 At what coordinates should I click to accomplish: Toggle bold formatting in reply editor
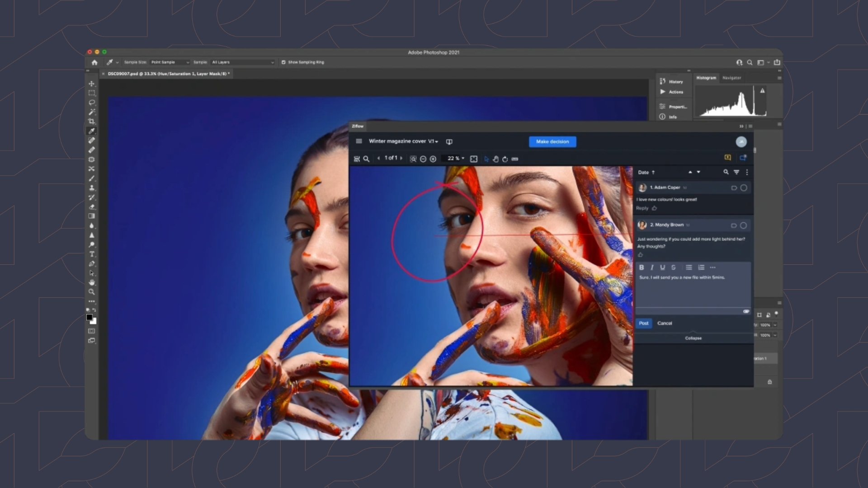click(642, 267)
